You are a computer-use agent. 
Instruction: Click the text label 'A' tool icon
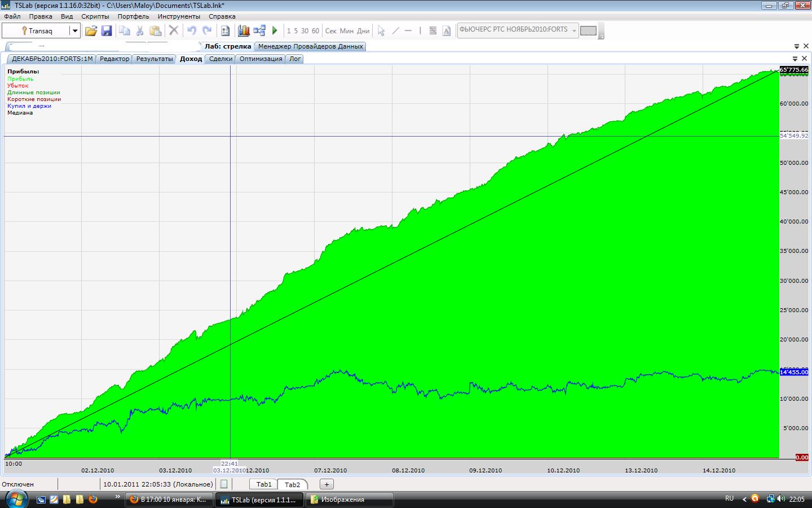point(447,31)
